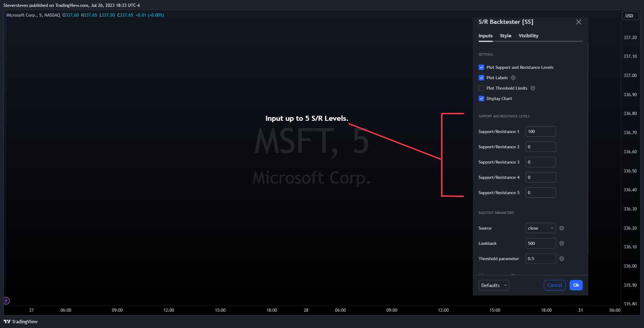Expand the Defaults dropdown
This screenshot has width=644, height=328.
[494, 285]
